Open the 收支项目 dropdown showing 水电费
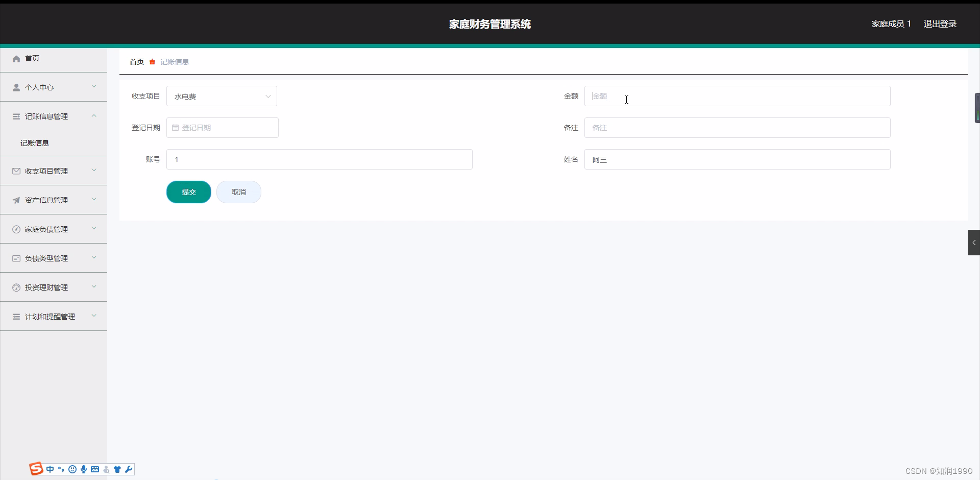This screenshot has width=980, height=480. coord(221,96)
